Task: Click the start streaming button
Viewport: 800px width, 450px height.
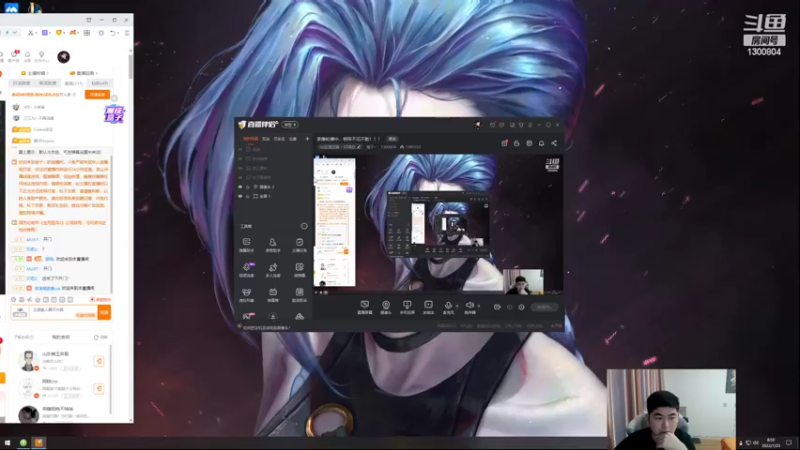Action: (544, 307)
